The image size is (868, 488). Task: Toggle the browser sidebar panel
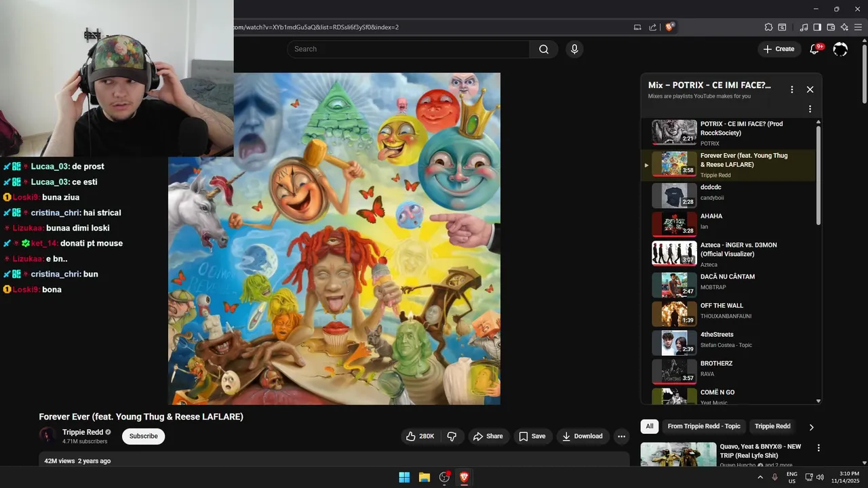point(817,27)
